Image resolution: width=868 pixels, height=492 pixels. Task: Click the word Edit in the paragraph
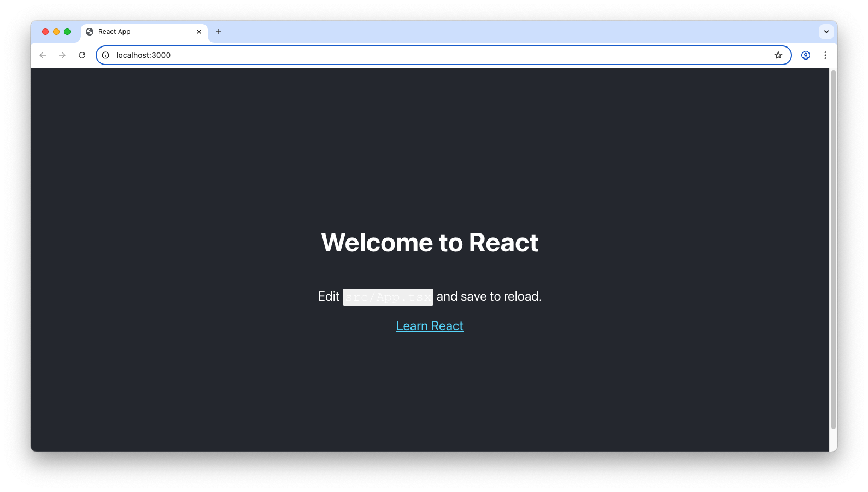click(329, 296)
